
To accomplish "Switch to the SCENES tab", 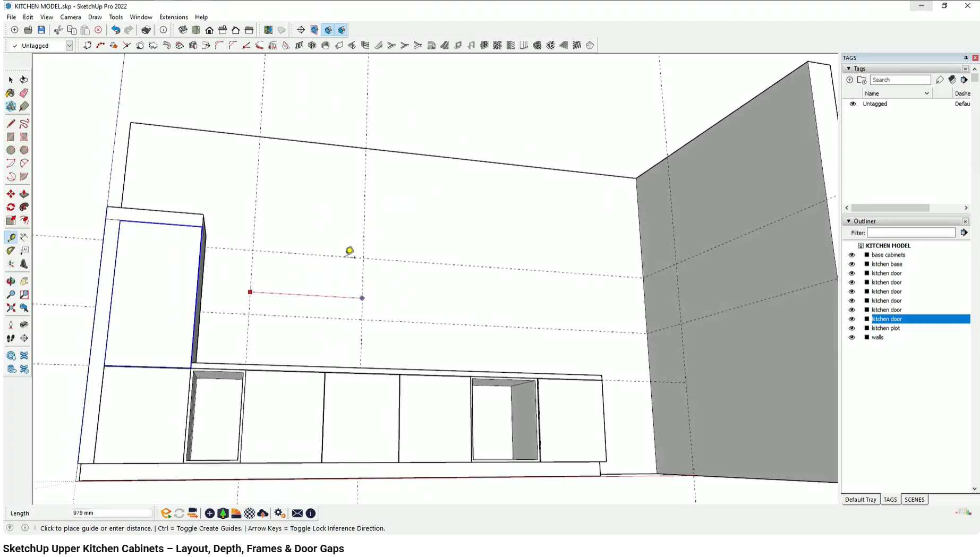I will pos(915,500).
